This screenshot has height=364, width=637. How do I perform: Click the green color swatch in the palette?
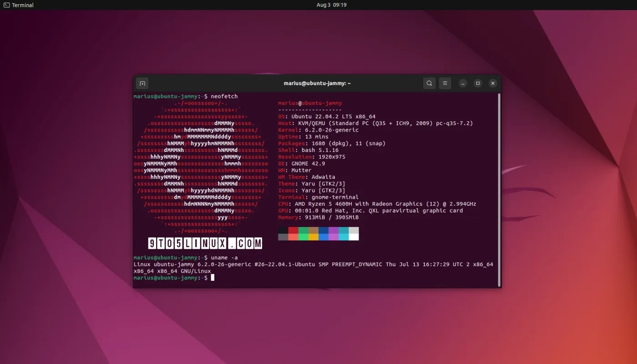304,234
